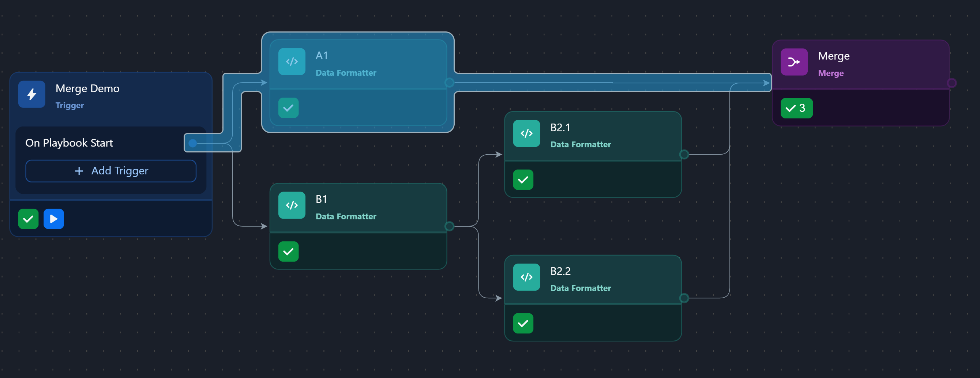Click the success checkmark on node A1
The image size is (980, 378).
point(288,108)
